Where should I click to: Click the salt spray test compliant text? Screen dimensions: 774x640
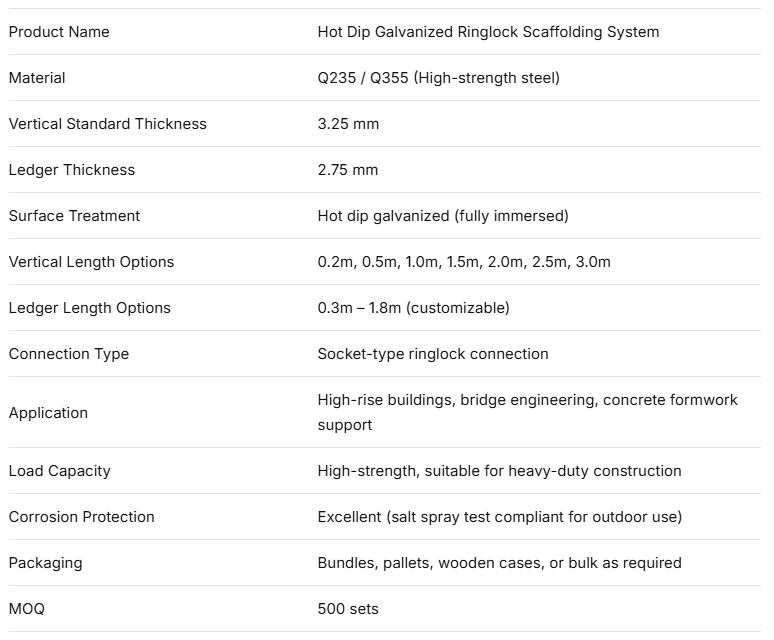click(532, 517)
